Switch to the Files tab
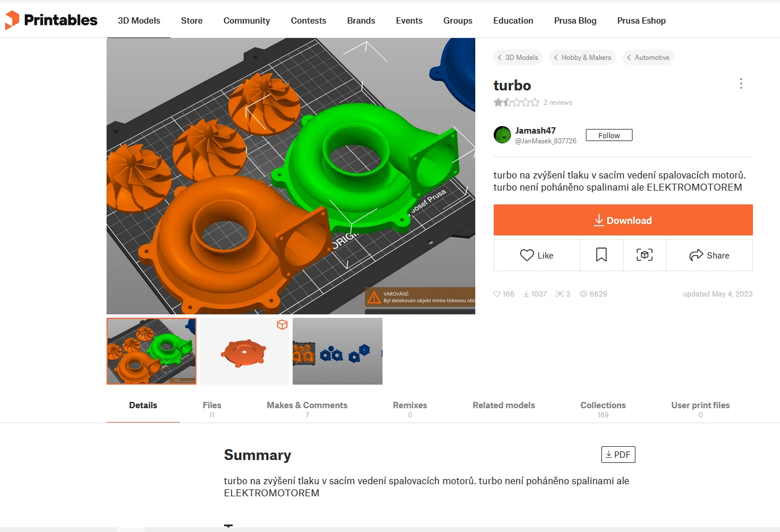Viewport: 780px width, 532px height. (212, 409)
